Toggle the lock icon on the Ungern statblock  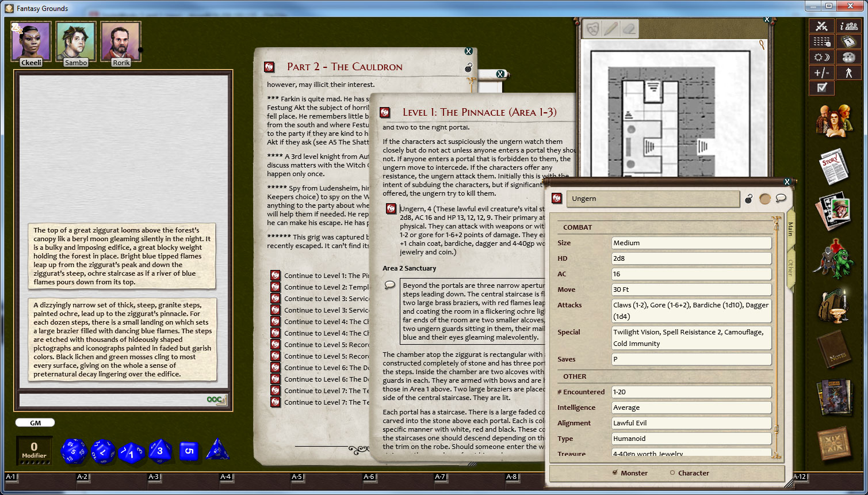(x=748, y=199)
